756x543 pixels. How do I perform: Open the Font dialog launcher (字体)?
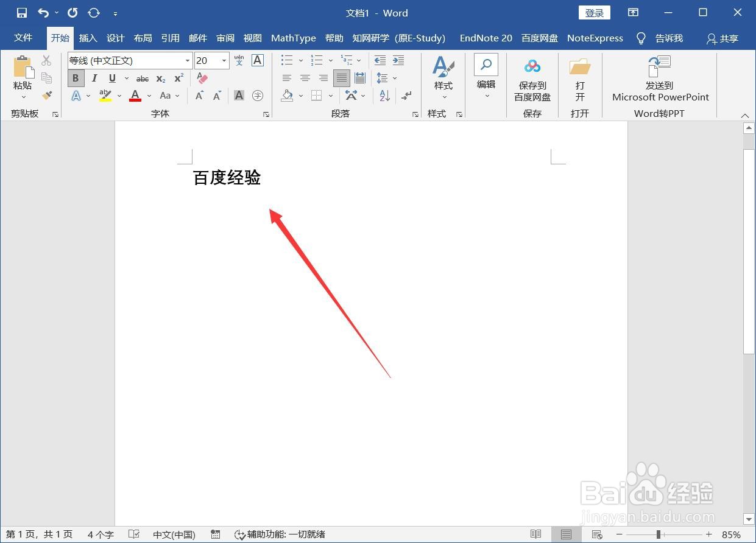click(x=266, y=114)
